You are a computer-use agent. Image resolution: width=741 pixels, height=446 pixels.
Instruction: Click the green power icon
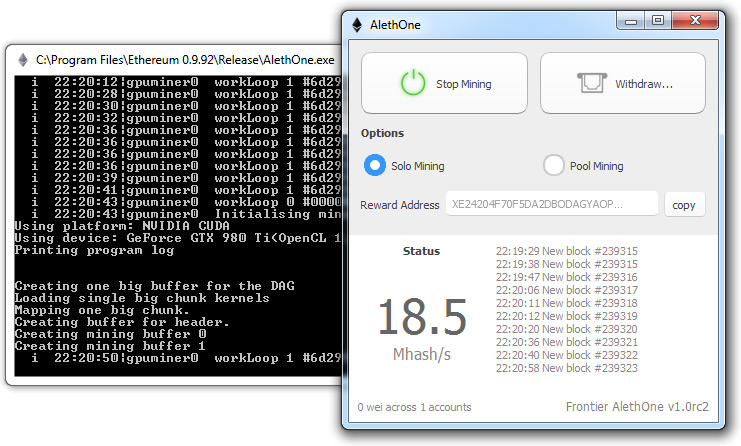pos(413,83)
